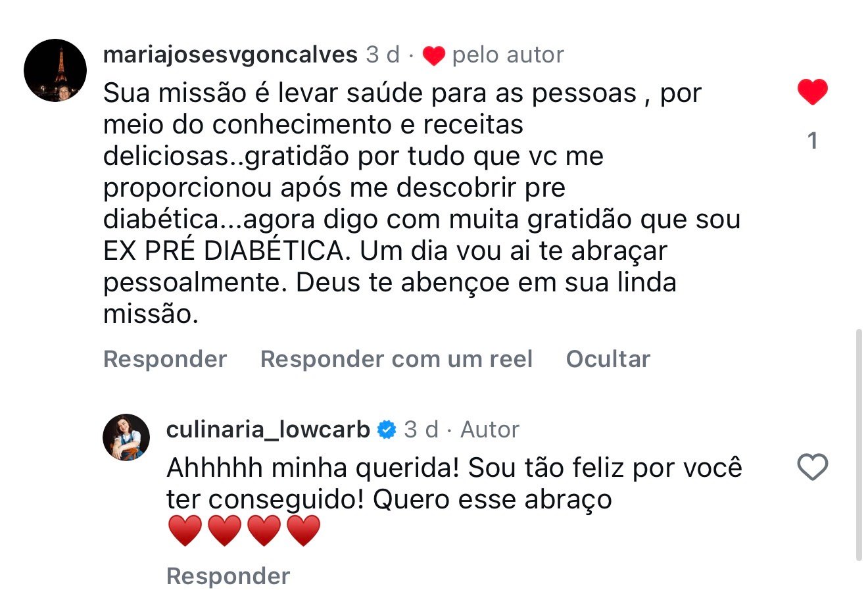Click the '3 d' timestamp on mariajosesvgoncalves' comment
The width and height of the screenshot is (868, 592).
pos(383,55)
